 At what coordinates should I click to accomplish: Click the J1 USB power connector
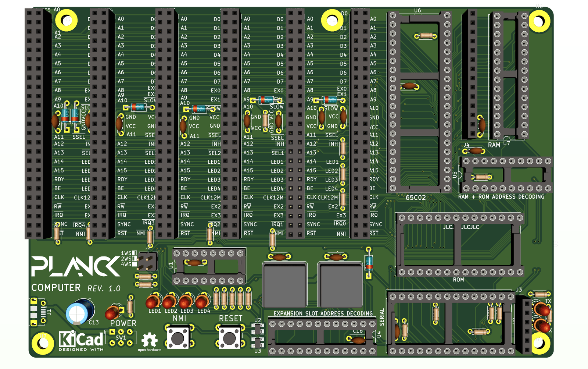pos(36,312)
